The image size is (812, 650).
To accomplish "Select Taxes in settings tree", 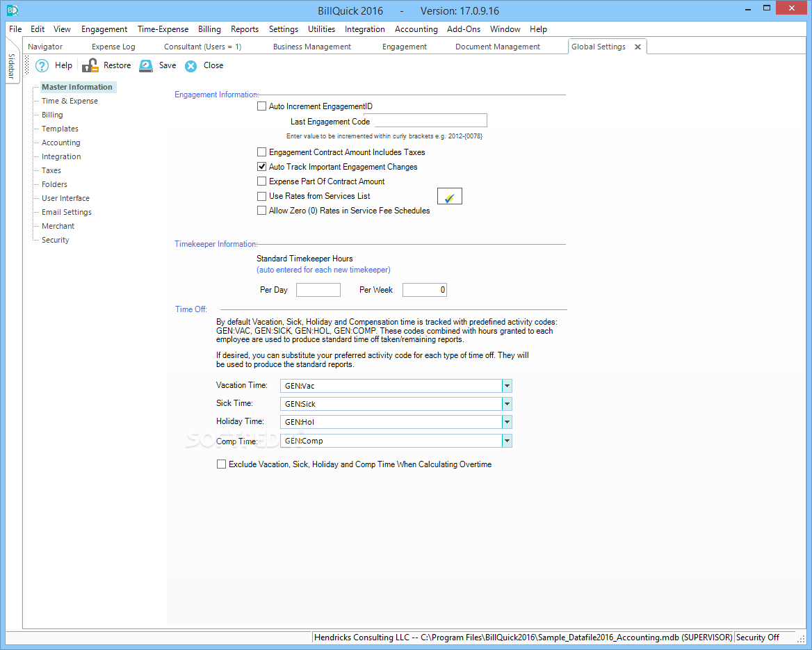I will (51, 171).
